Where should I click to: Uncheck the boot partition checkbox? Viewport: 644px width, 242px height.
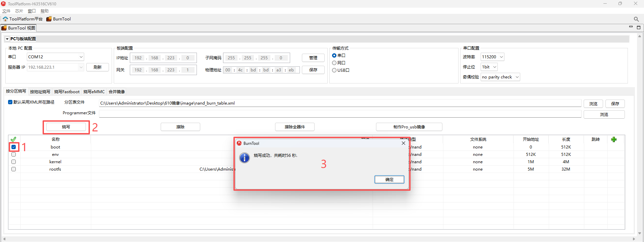pos(13,147)
